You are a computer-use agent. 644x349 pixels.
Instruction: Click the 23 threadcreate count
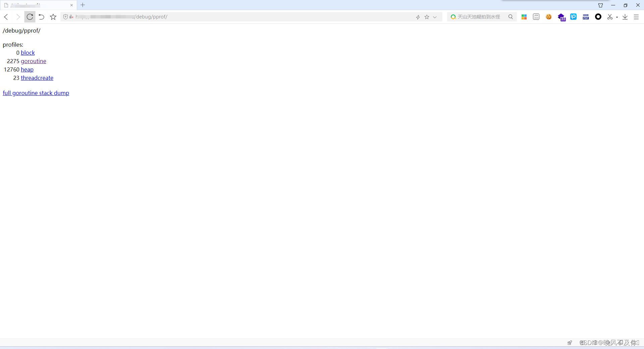coord(16,78)
